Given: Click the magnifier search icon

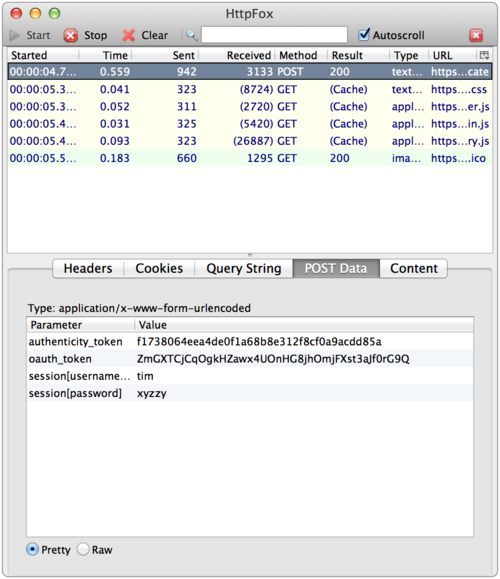Looking at the screenshot, I should point(191,35).
